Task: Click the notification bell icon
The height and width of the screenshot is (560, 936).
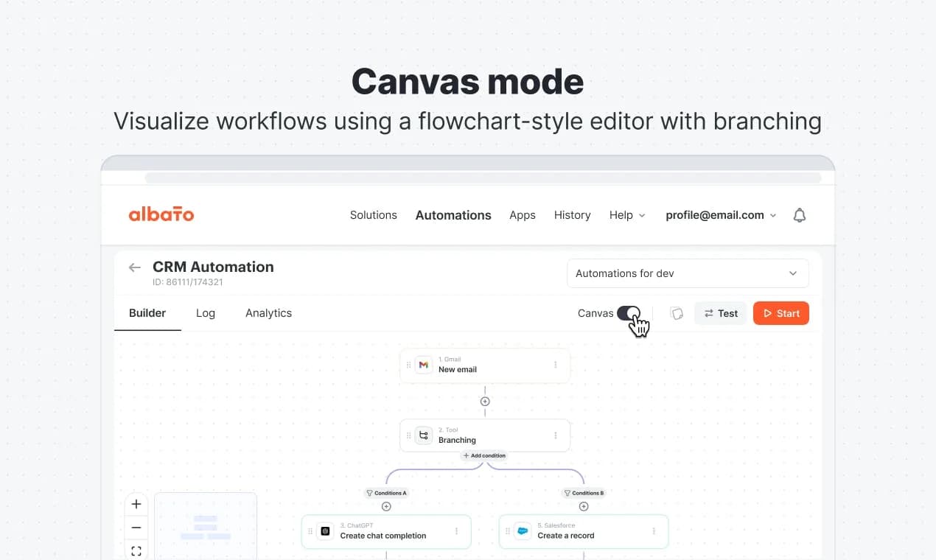Action: coord(799,215)
